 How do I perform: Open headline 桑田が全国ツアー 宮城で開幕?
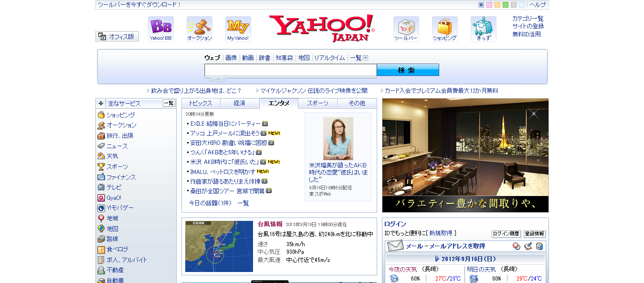[227, 191]
